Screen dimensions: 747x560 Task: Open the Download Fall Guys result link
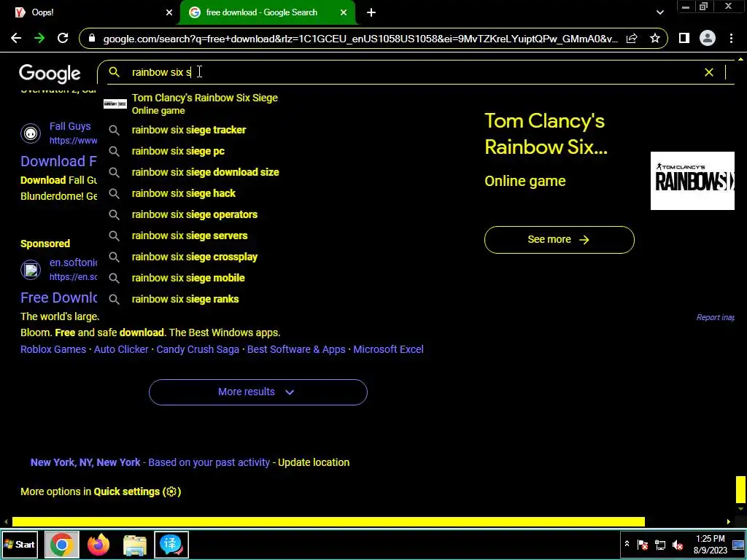(x=58, y=161)
